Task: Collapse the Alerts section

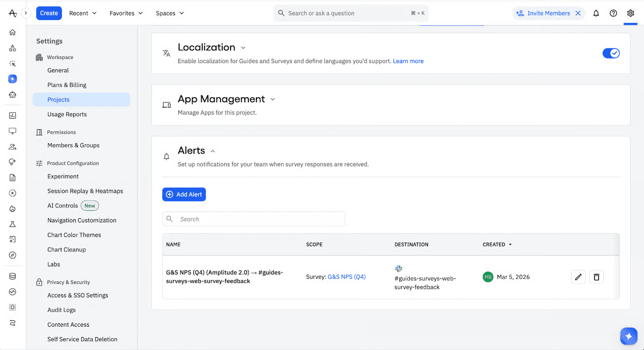Action: click(213, 151)
